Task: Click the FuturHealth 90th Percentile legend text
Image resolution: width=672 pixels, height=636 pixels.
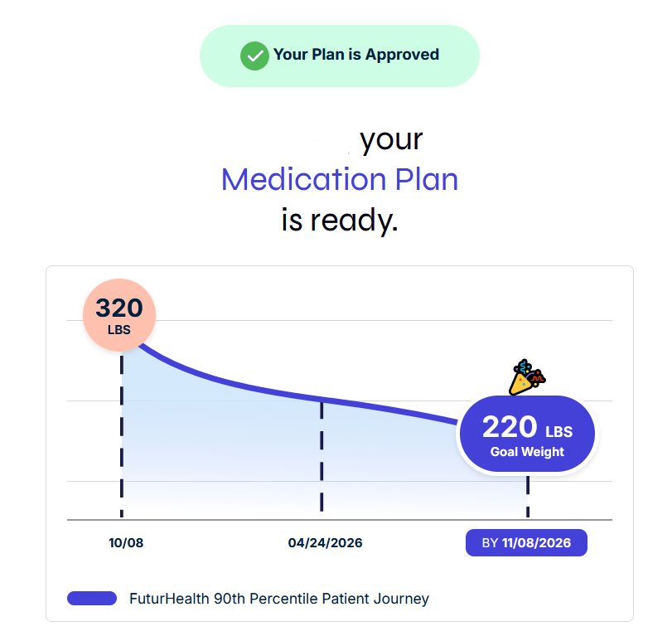Action: coord(279,598)
